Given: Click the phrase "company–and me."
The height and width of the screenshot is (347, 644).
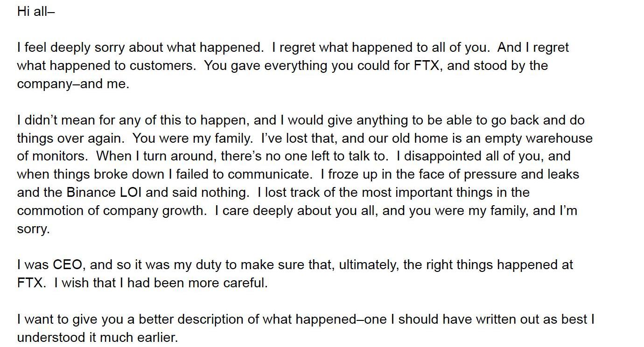Looking at the screenshot, I should (73, 84).
